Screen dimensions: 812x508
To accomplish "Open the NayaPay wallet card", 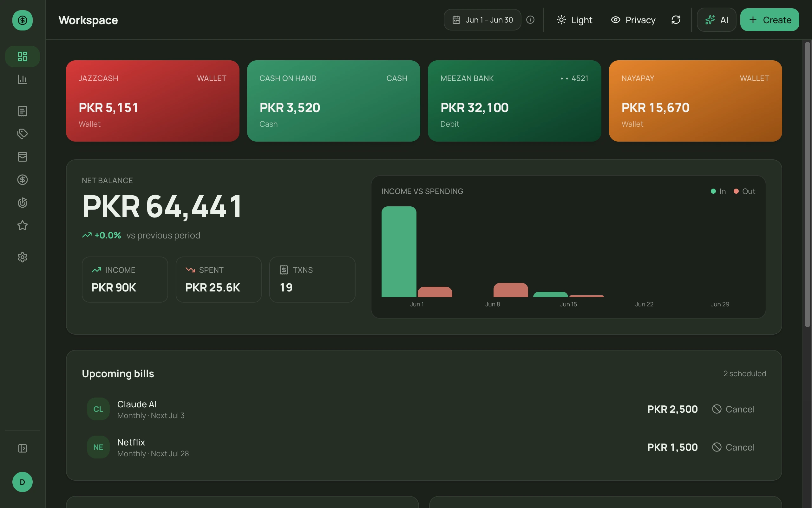I will click(x=695, y=101).
